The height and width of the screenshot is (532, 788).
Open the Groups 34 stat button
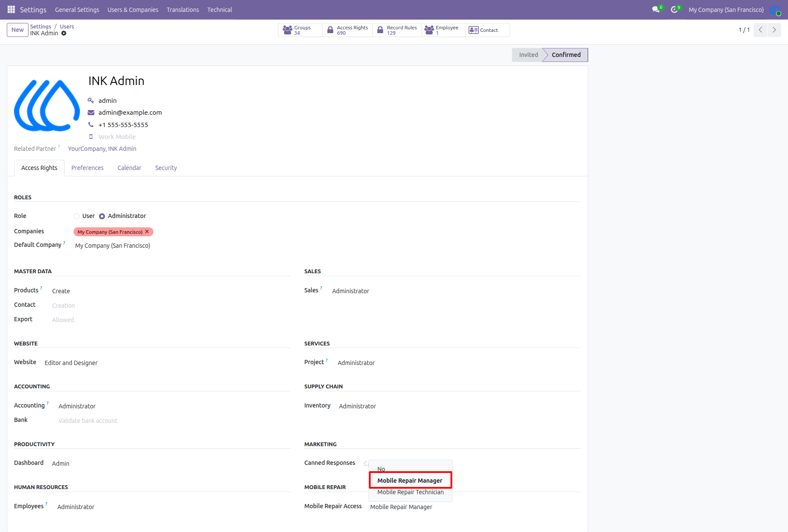300,30
